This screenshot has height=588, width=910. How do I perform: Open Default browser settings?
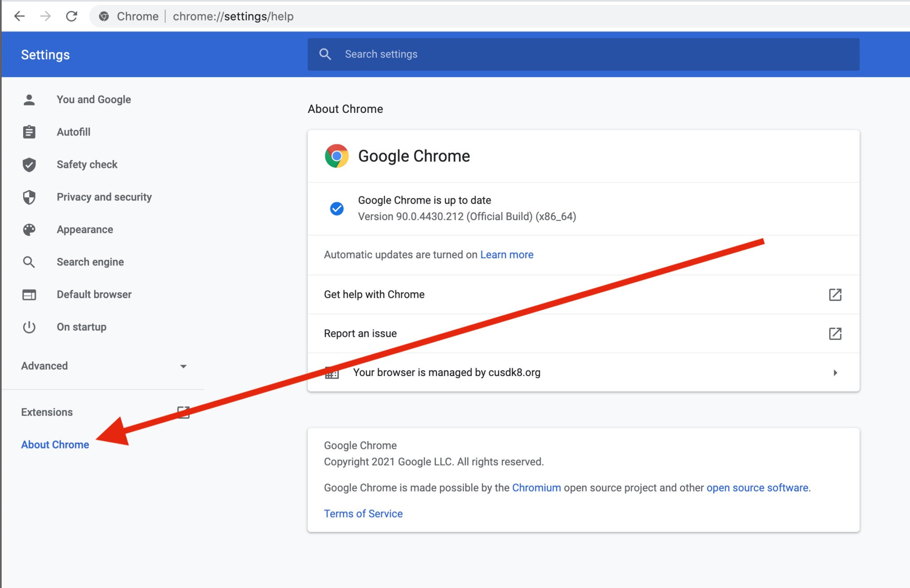(x=94, y=294)
